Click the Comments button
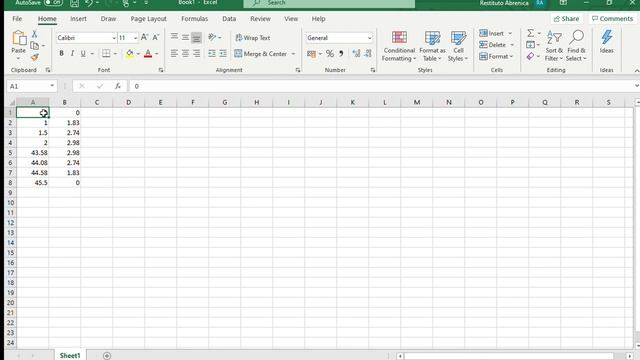The width and height of the screenshot is (640, 360). [612, 19]
